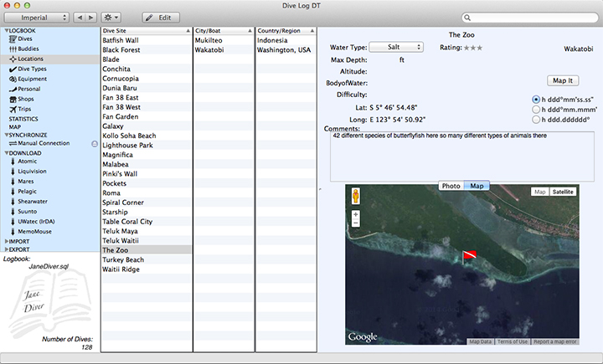Open the Imperial units dropdown
603x364 pixels.
coord(36,17)
